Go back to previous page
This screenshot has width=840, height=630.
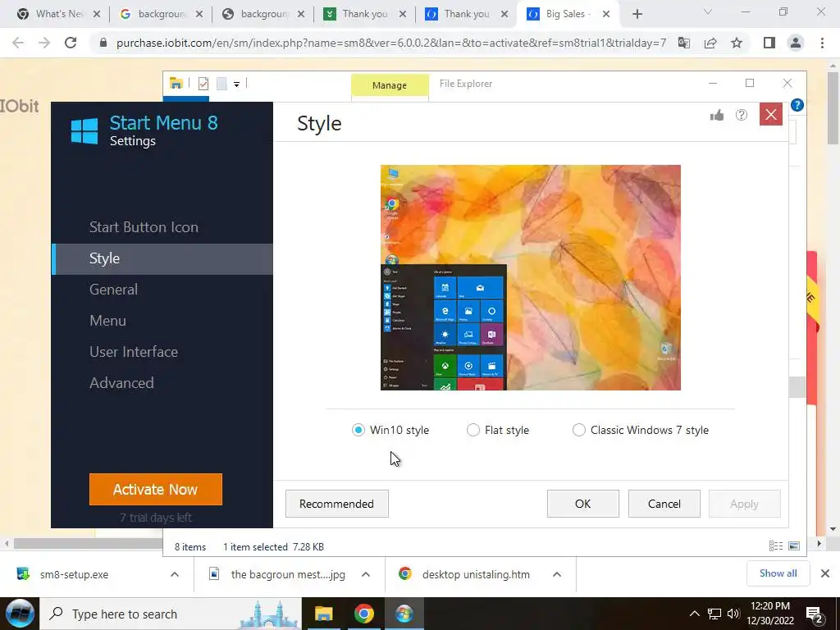point(18,43)
